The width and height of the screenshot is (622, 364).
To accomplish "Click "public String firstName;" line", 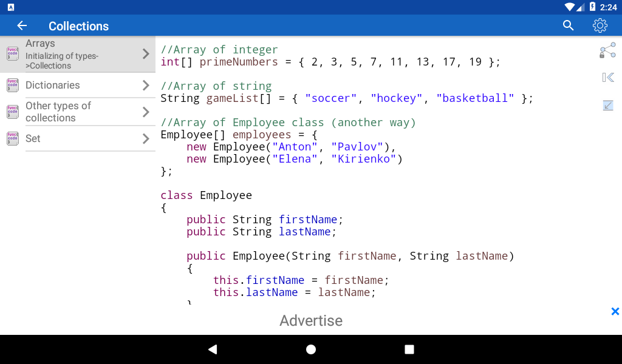I will pyautogui.click(x=265, y=220).
